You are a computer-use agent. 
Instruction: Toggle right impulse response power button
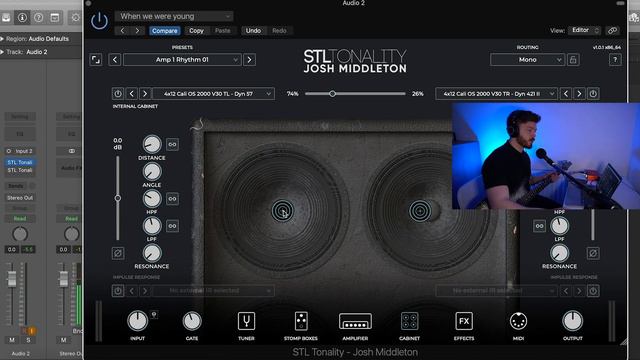pos(593,291)
